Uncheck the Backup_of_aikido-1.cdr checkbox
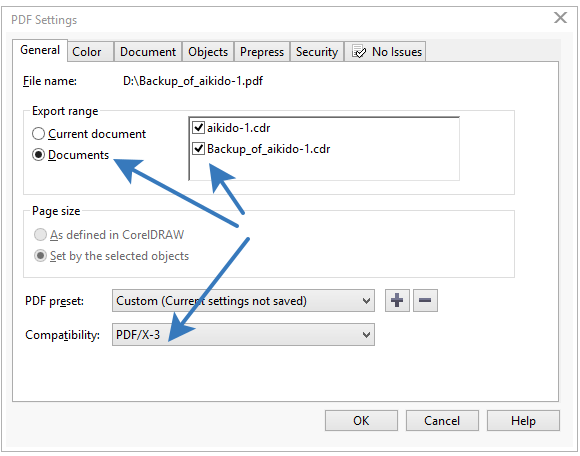580x456 pixels. 199,149
